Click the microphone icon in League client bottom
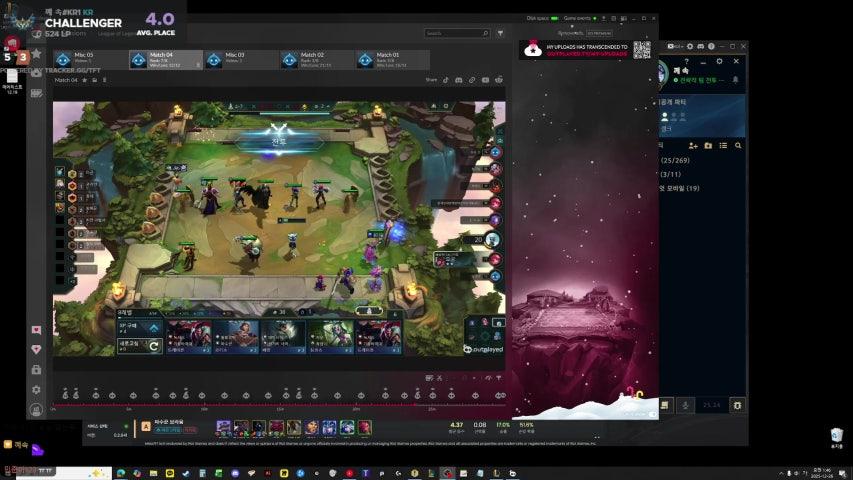The height and width of the screenshot is (480, 853). tap(685, 405)
